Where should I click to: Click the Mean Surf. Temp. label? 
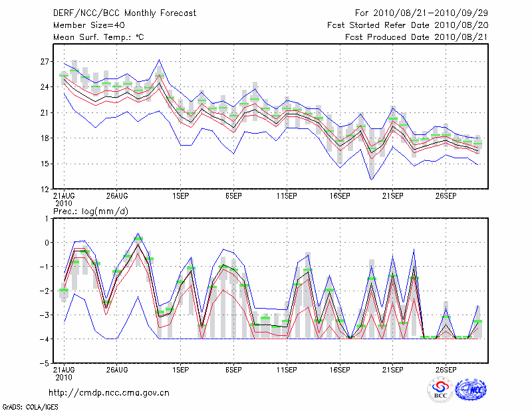(98, 37)
